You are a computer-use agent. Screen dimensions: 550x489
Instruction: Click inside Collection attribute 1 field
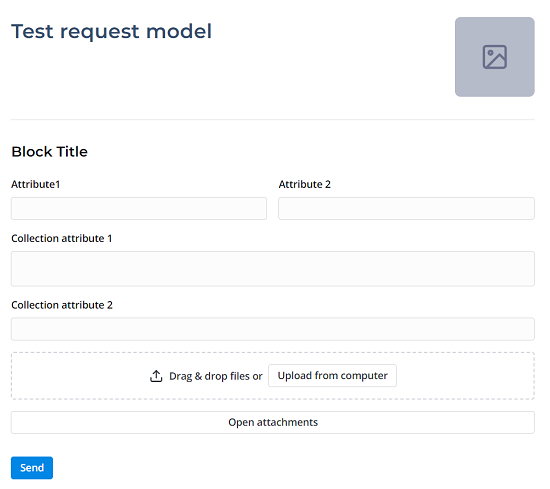coord(273,269)
